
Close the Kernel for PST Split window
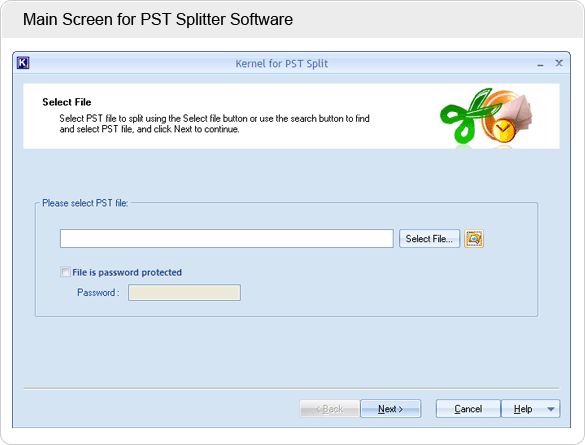pos(559,63)
